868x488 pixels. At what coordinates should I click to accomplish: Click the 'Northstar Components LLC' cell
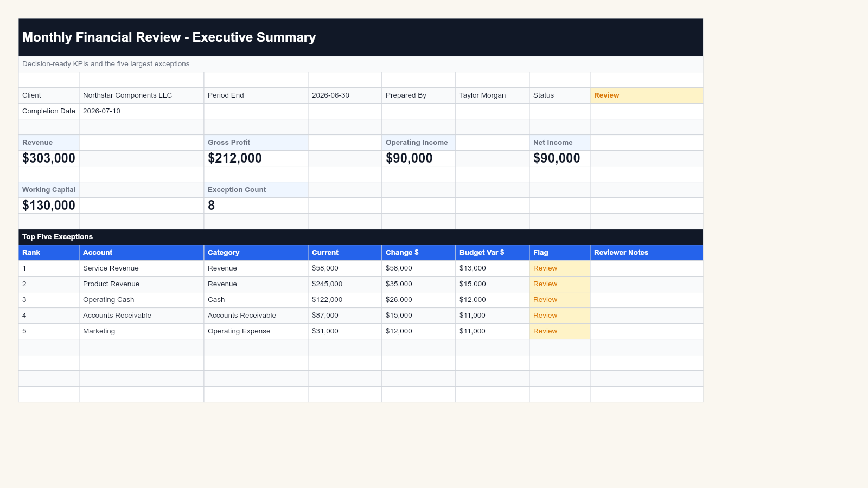[x=142, y=95]
